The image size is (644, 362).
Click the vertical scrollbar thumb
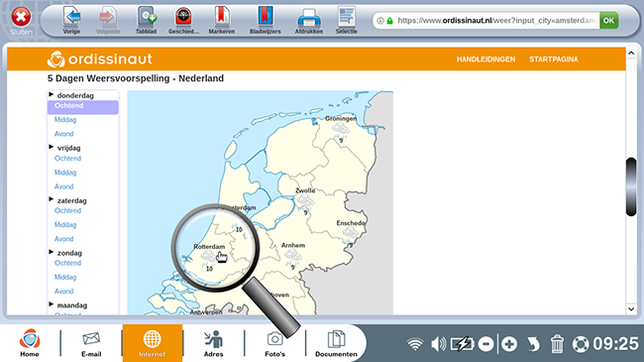[631, 186]
